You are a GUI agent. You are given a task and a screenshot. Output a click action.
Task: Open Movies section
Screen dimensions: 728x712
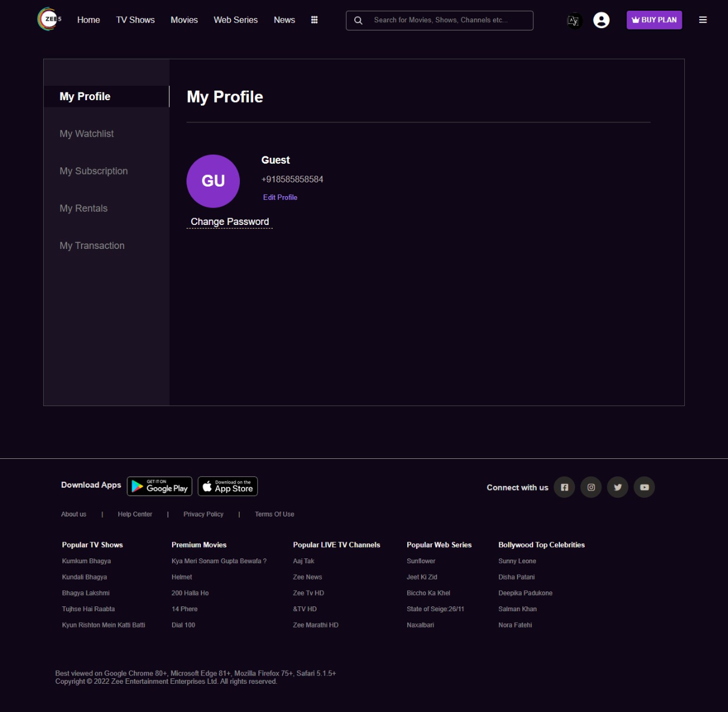tap(184, 20)
